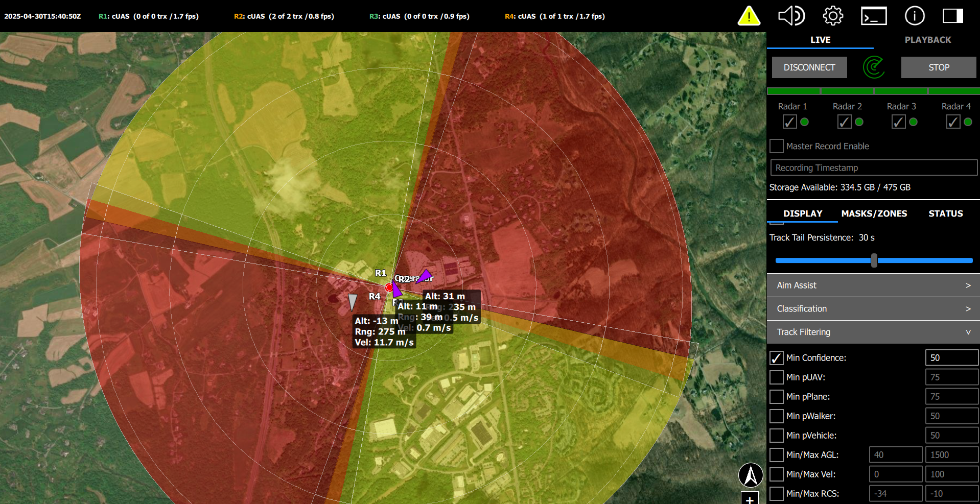Uncheck the Radar 3 checkbox
980x504 pixels.
pos(898,122)
